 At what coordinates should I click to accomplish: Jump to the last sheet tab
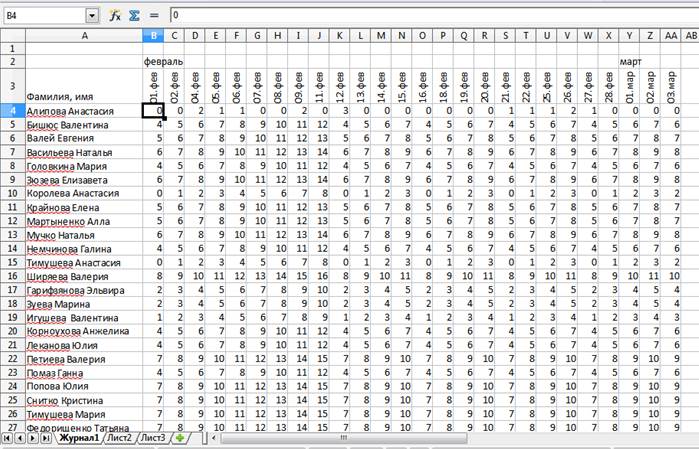click(47, 438)
